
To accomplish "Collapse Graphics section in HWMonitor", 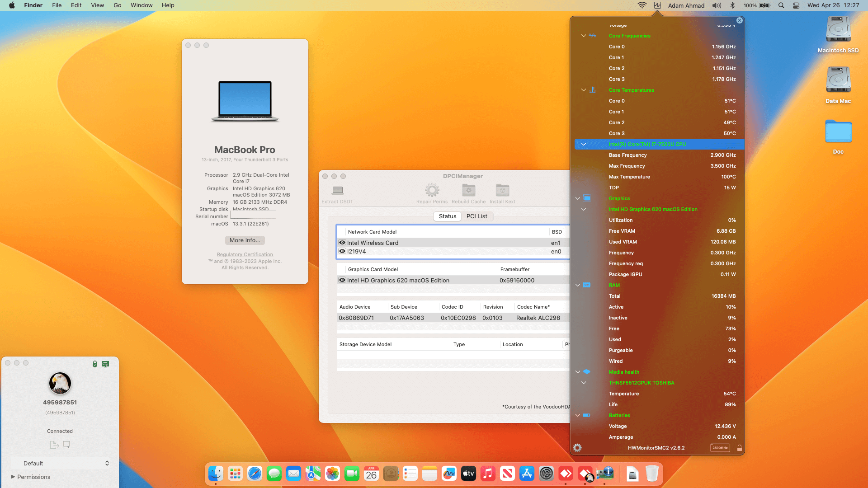I will coord(578,198).
